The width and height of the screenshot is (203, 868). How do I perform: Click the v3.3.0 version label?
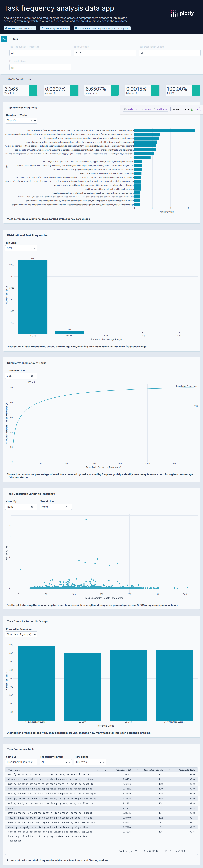click(176, 109)
